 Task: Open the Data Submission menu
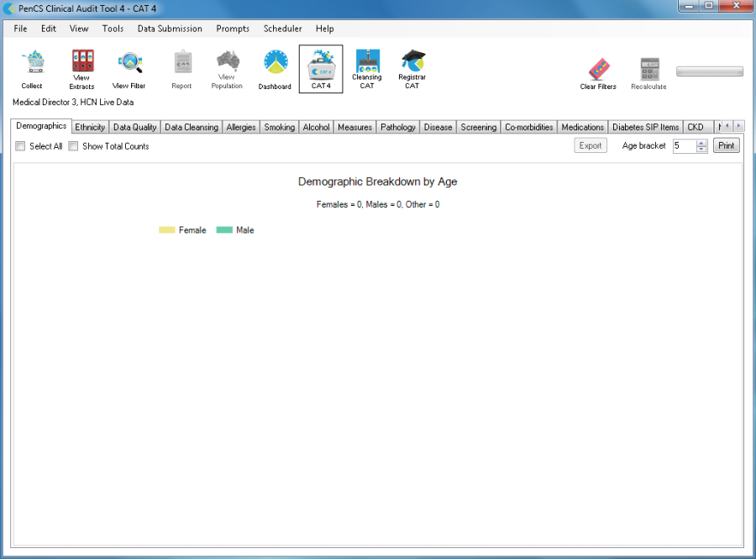point(170,29)
